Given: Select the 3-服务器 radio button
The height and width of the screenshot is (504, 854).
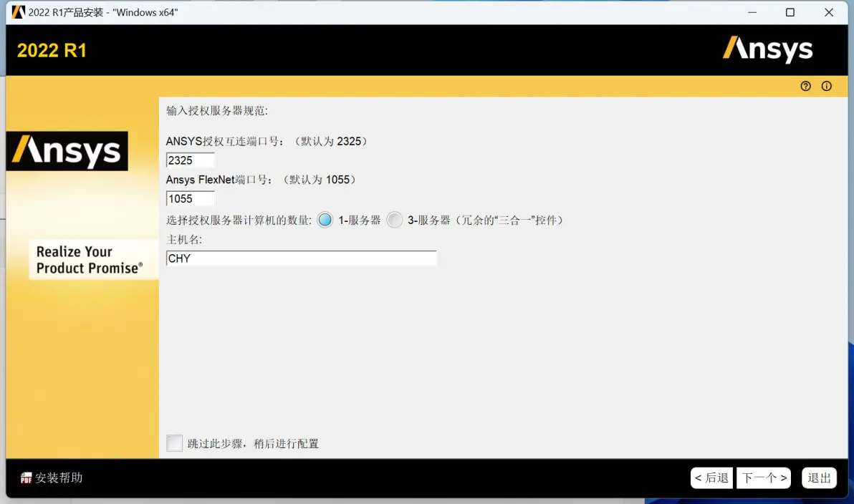Looking at the screenshot, I should [x=394, y=220].
